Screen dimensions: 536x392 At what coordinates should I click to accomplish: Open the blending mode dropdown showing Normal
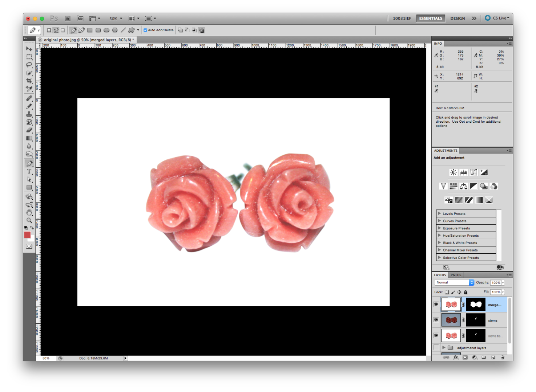click(x=454, y=282)
